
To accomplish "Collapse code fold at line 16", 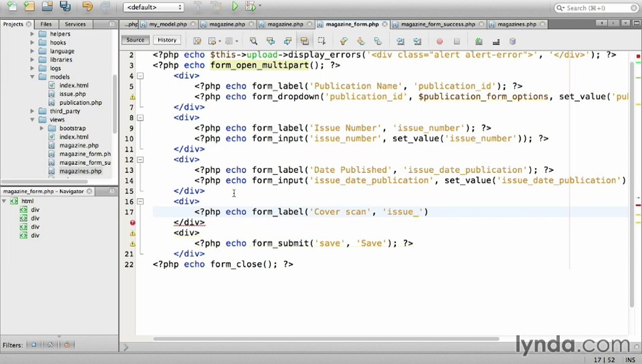I will coord(141,202).
